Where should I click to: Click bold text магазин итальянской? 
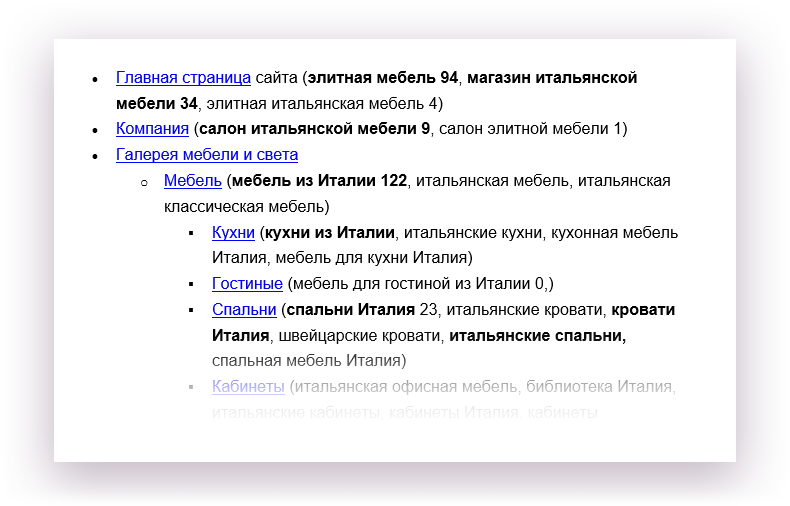click(552, 78)
